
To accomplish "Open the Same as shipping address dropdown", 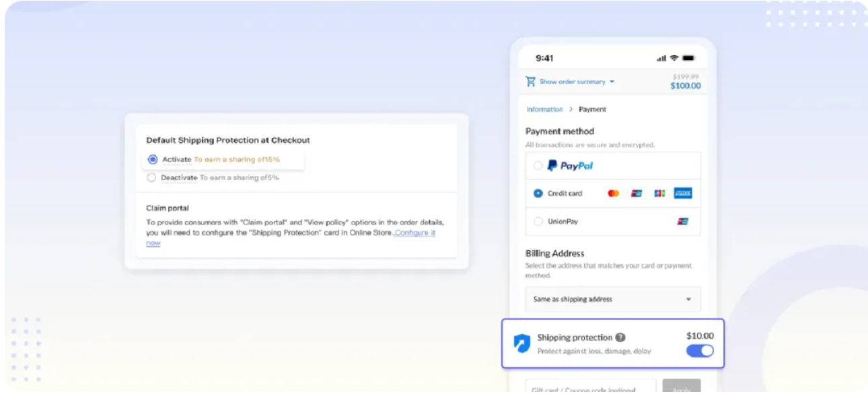I will (612, 299).
